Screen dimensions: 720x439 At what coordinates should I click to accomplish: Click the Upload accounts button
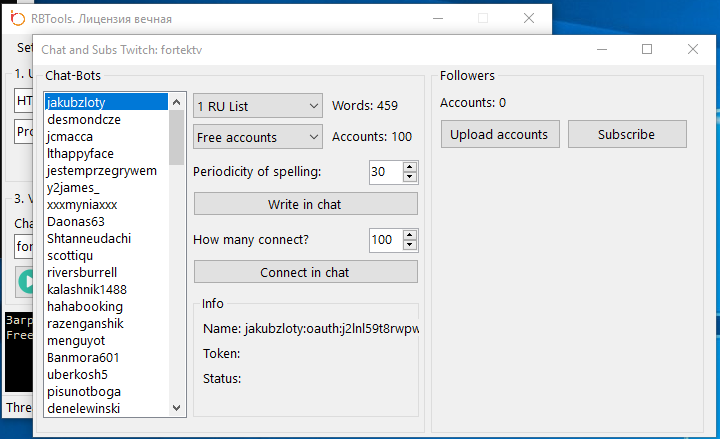pyautogui.click(x=499, y=134)
